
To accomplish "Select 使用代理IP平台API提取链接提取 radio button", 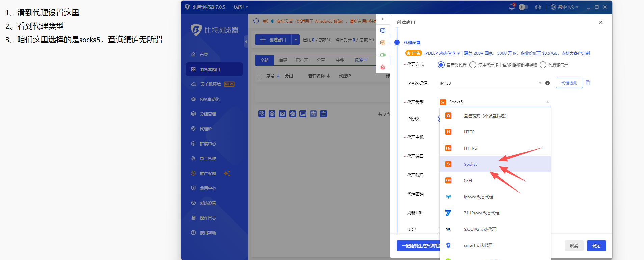I will pos(473,65).
